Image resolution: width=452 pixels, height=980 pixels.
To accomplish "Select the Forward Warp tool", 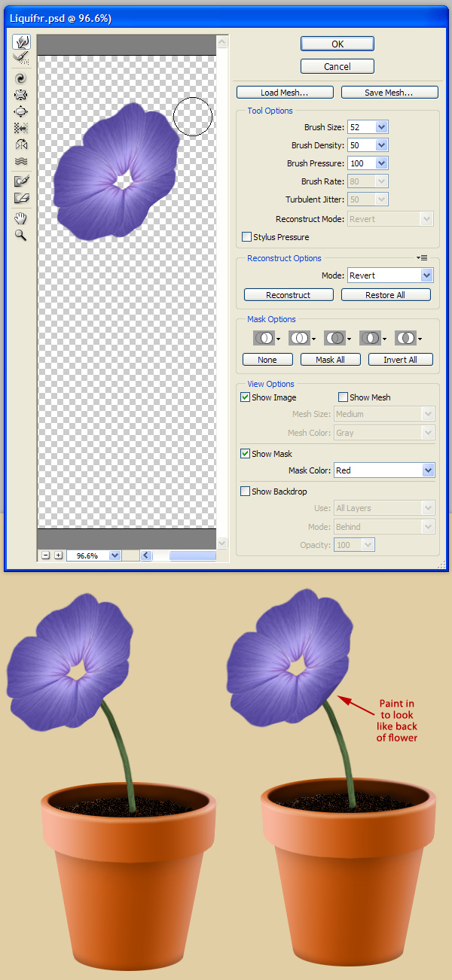I will (21, 41).
